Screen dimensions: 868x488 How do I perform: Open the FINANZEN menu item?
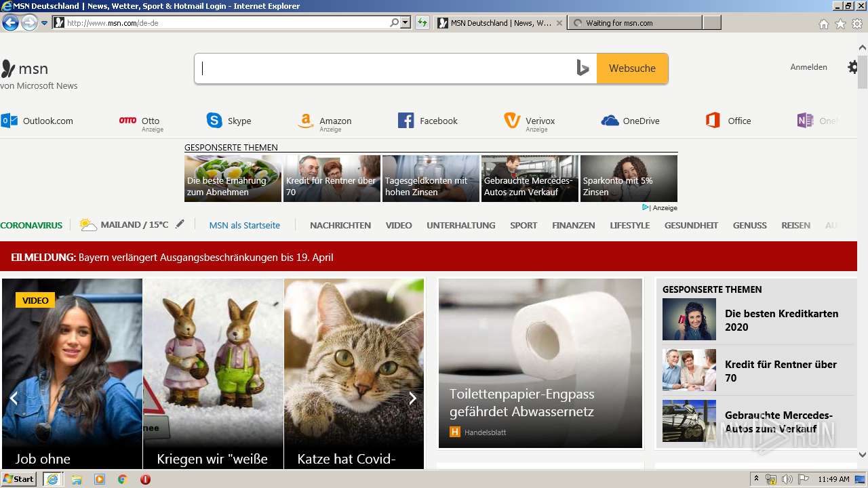(574, 225)
